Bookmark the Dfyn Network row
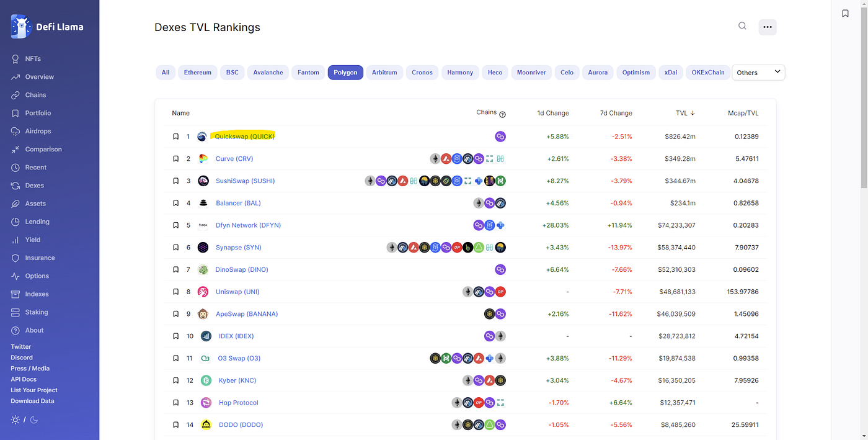This screenshot has height=440, width=868. click(176, 225)
